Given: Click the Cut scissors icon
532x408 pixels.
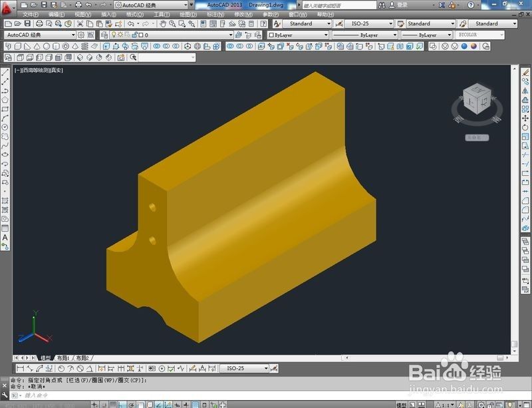Looking at the screenshot, I should 80,23.
